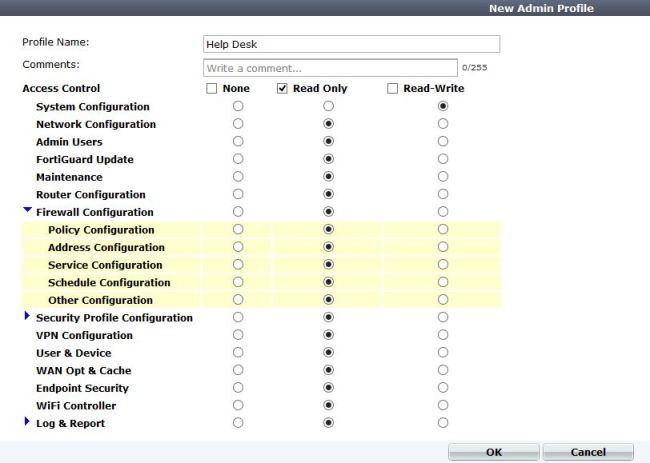Screen dimensions: 650x463
Task: Click the Profile Name text field
Action: tap(352, 44)
